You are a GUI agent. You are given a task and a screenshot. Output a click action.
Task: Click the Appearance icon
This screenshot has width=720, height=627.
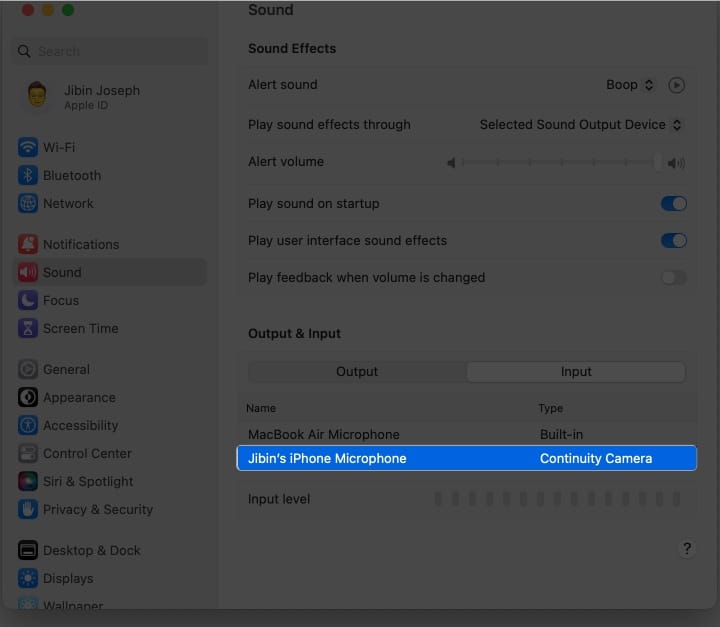(x=28, y=397)
